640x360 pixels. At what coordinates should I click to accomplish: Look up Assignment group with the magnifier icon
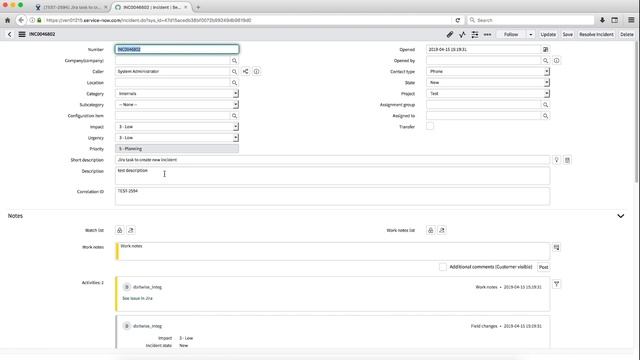point(545,105)
